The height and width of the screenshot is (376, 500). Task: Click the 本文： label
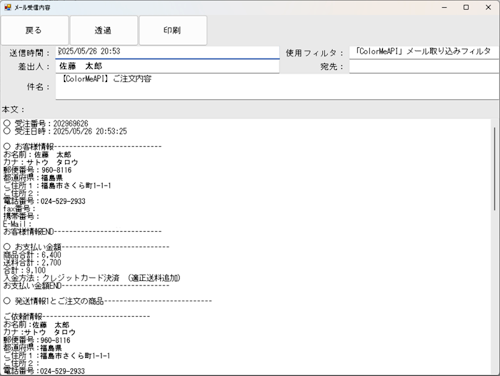[13, 109]
